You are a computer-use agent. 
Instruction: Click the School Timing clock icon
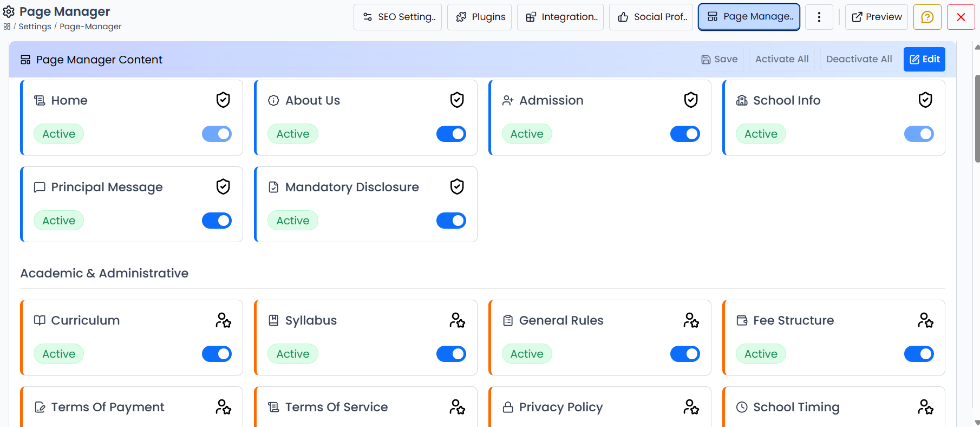[x=742, y=407]
